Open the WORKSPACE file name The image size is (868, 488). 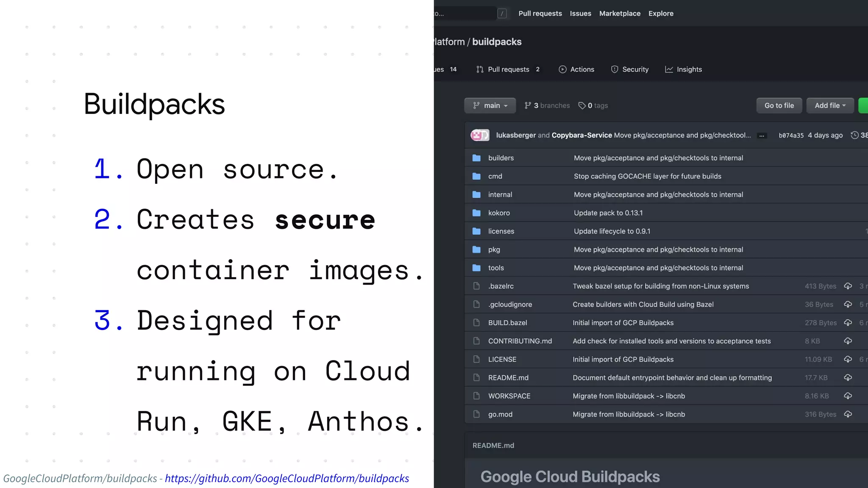pyautogui.click(x=509, y=396)
